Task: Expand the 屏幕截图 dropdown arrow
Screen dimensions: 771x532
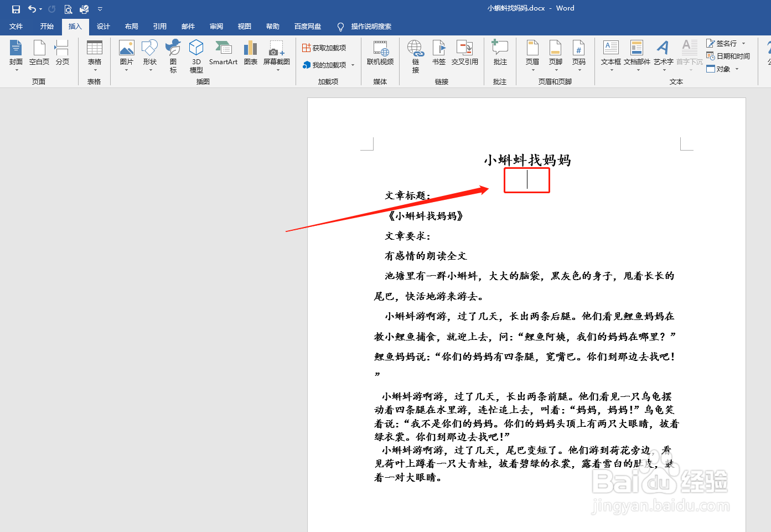Action: click(x=277, y=70)
